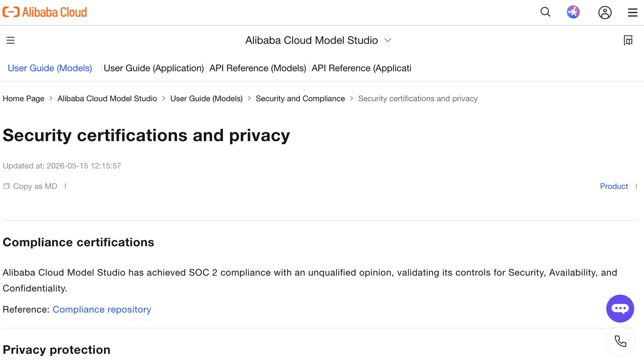Open the chat support bubble

coord(620,309)
